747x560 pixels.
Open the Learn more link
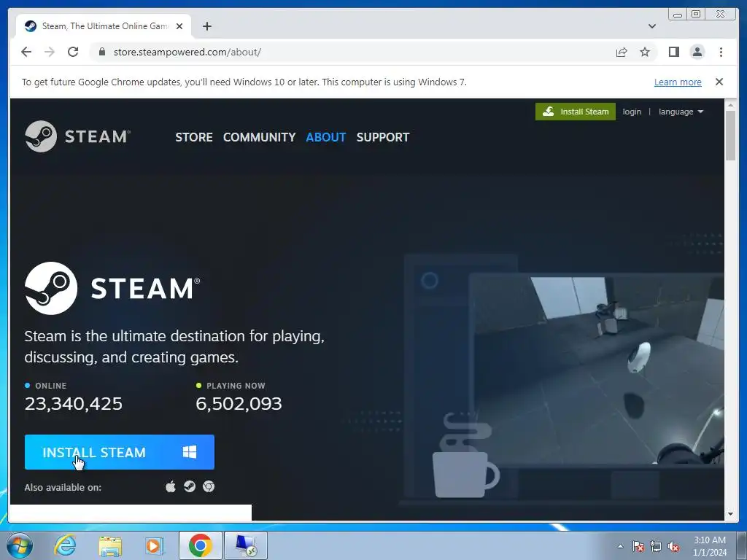pos(678,82)
